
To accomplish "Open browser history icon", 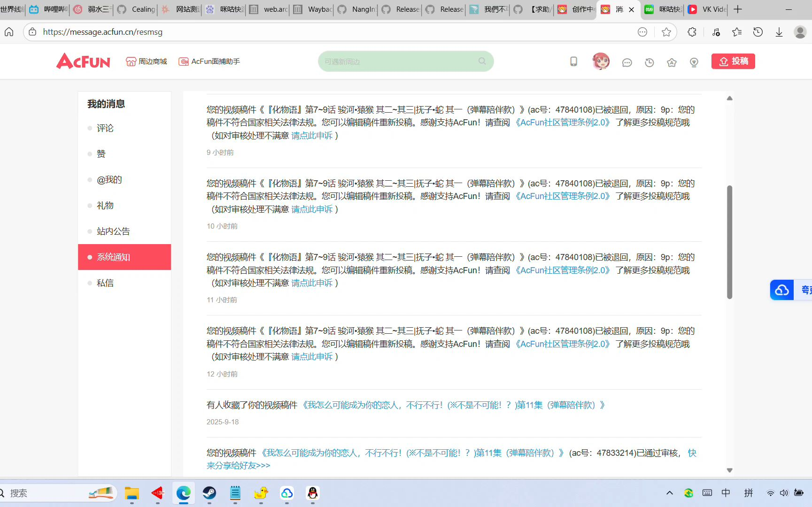I will [758, 32].
